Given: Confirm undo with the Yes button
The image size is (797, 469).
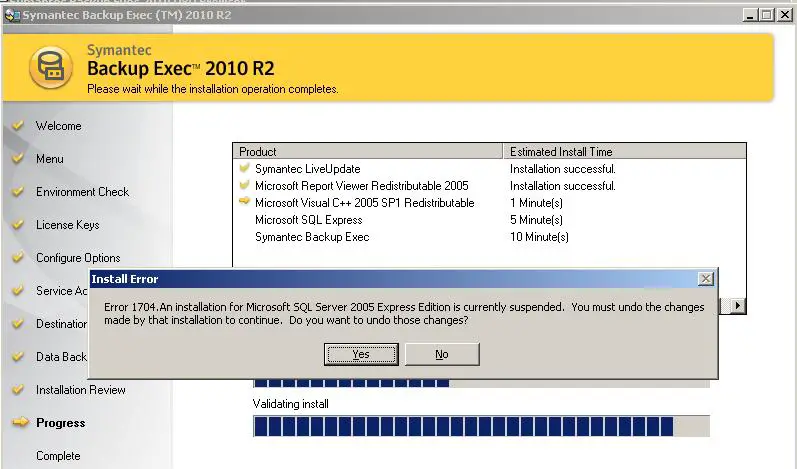Looking at the screenshot, I should (x=361, y=354).
